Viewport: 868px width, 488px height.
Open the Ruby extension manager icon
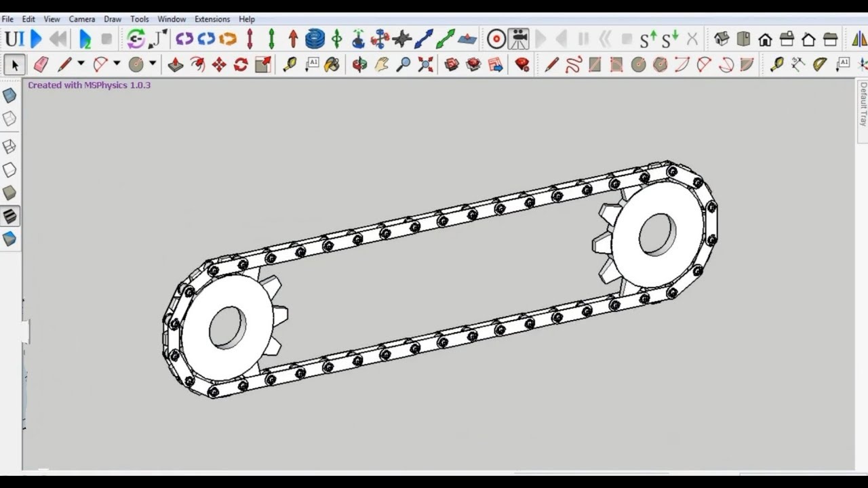(522, 65)
